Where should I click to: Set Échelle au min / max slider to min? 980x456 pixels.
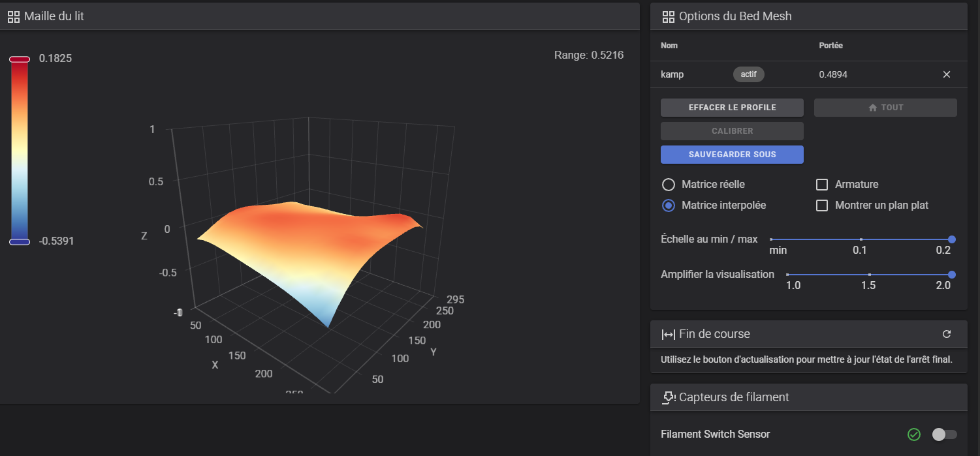point(772,240)
